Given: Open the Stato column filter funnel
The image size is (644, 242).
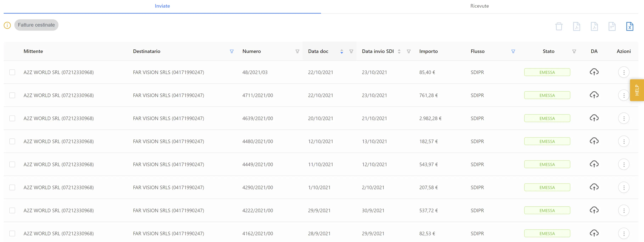Looking at the screenshot, I should (x=574, y=51).
